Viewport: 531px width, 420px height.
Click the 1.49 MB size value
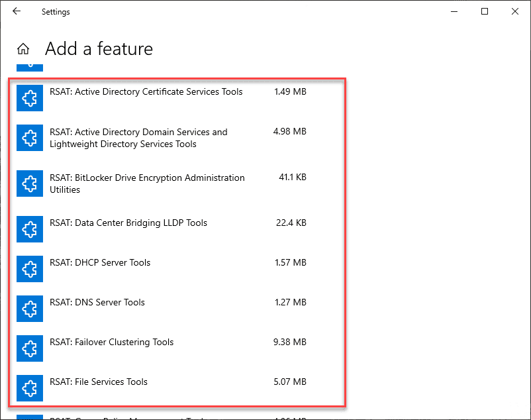290,92
